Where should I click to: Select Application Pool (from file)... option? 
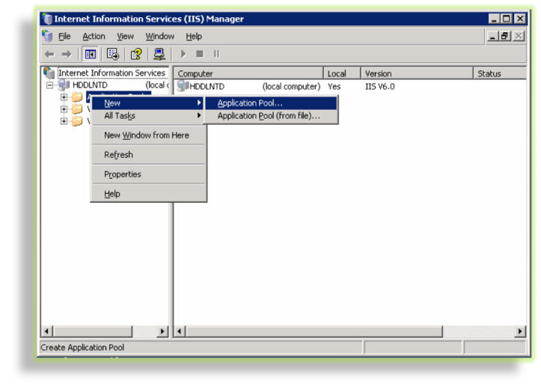point(271,116)
